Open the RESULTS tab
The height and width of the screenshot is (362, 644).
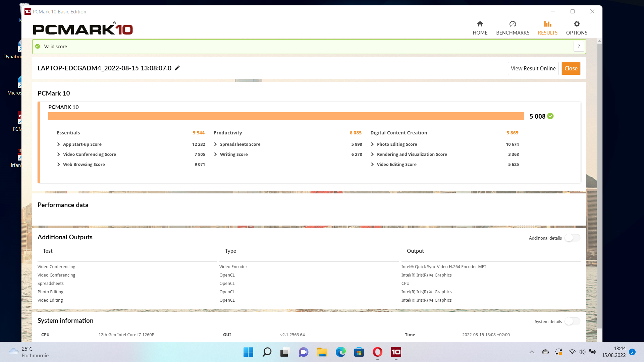coord(547,28)
